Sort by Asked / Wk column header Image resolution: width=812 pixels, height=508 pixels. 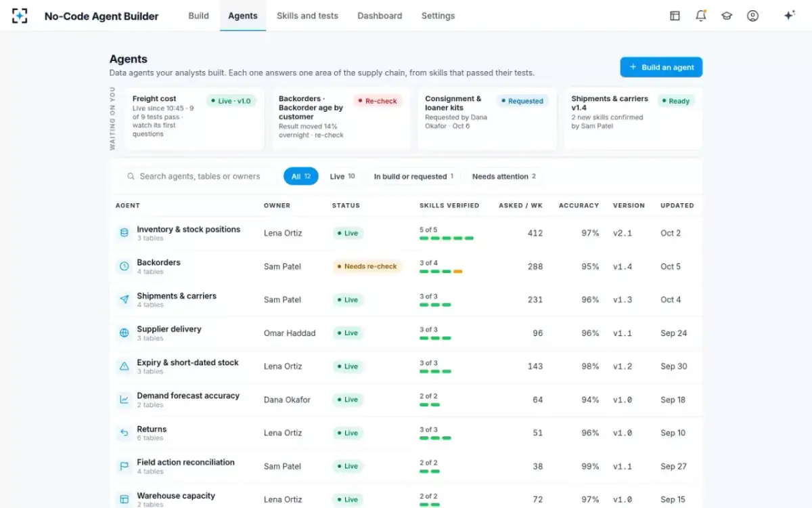(x=520, y=205)
